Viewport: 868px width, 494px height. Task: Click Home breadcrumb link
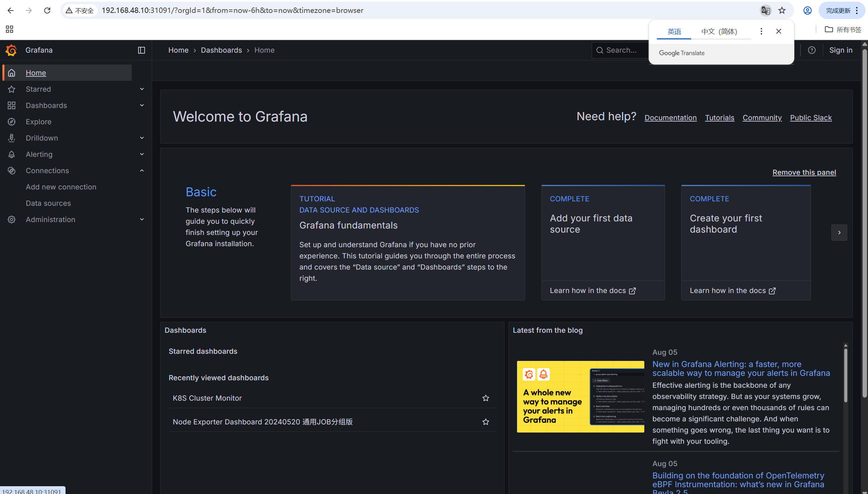[x=178, y=50]
